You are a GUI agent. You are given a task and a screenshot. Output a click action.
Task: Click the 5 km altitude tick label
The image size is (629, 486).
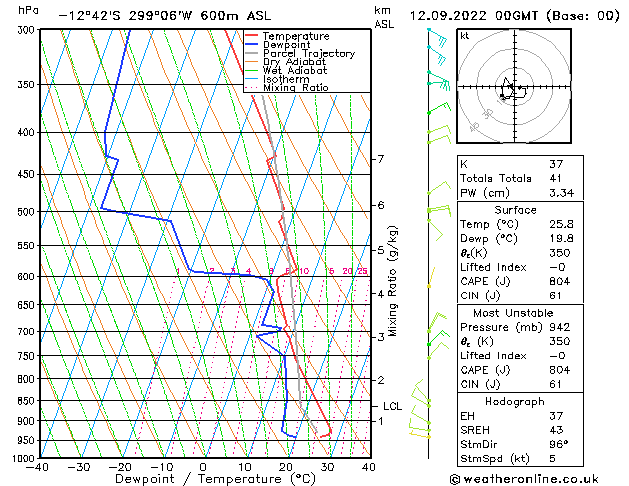pyautogui.click(x=380, y=250)
